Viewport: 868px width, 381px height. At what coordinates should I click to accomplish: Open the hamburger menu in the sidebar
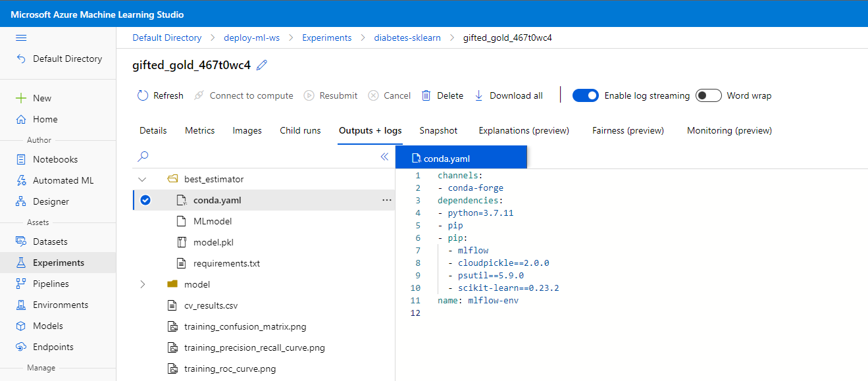point(21,38)
